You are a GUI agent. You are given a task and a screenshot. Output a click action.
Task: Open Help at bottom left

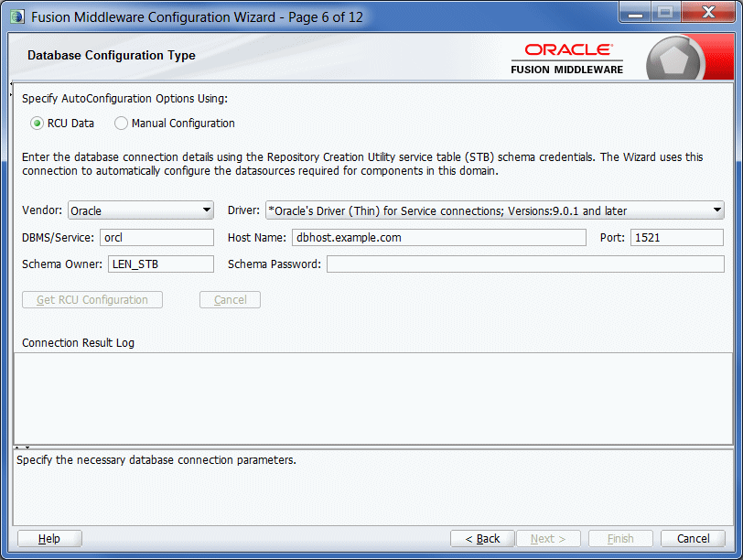click(x=49, y=539)
